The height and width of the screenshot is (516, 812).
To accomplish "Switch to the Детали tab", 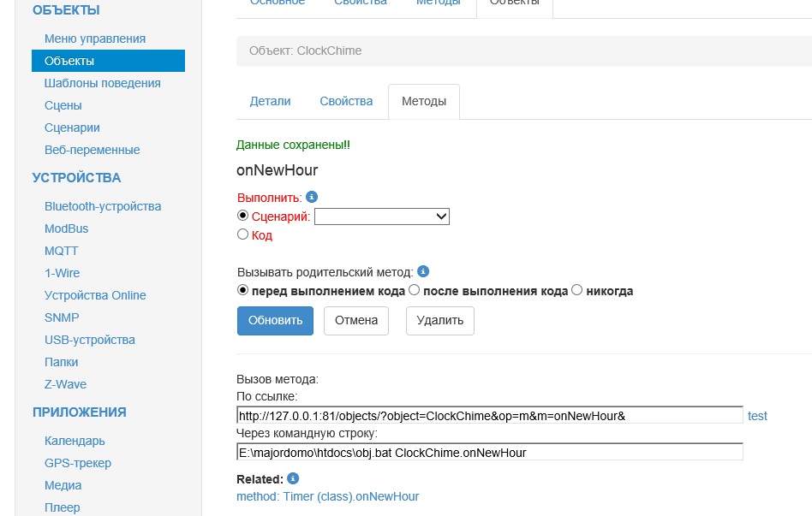I will click(270, 101).
